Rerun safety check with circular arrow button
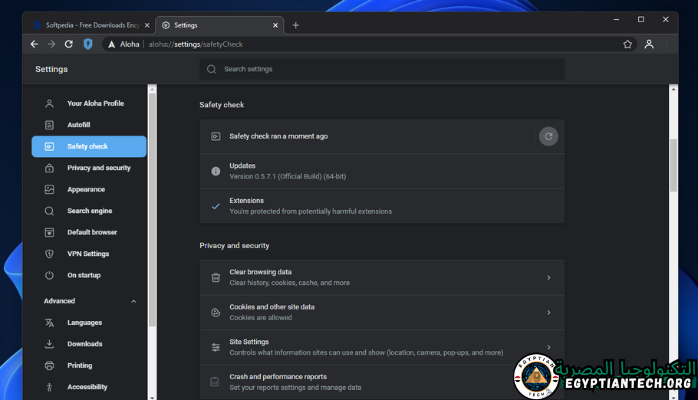 pyautogui.click(x=548, y=136)
